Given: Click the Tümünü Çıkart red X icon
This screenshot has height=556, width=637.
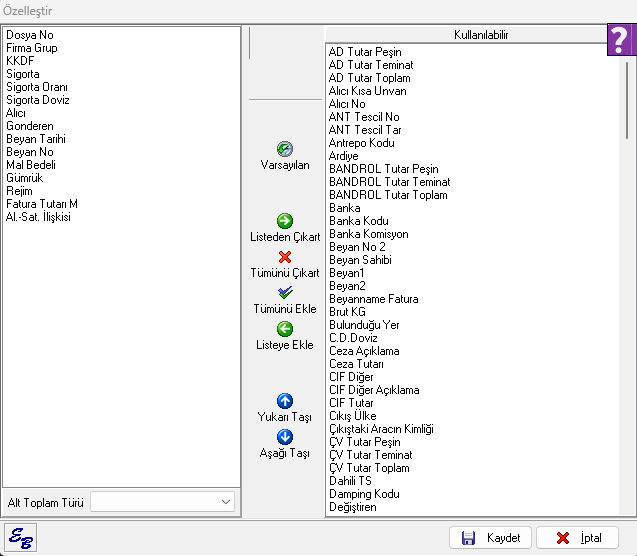Looking at the screenshot, I should [284, 257].
